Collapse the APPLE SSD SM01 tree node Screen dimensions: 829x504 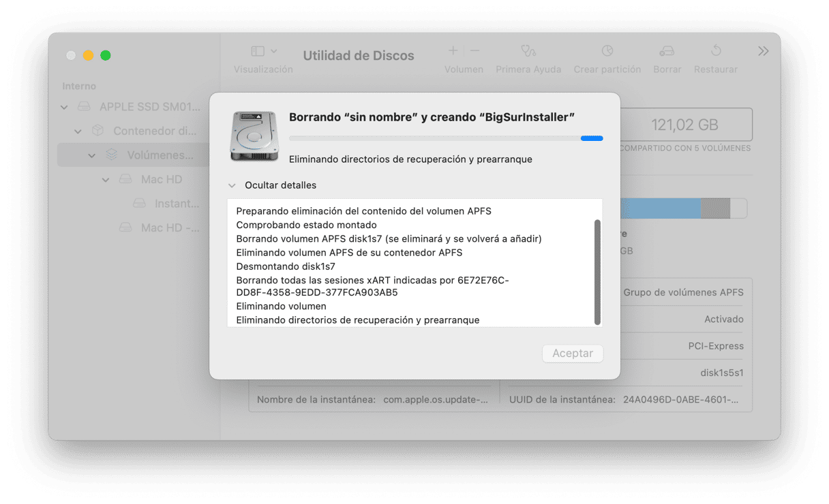click(x=65, y=107)
